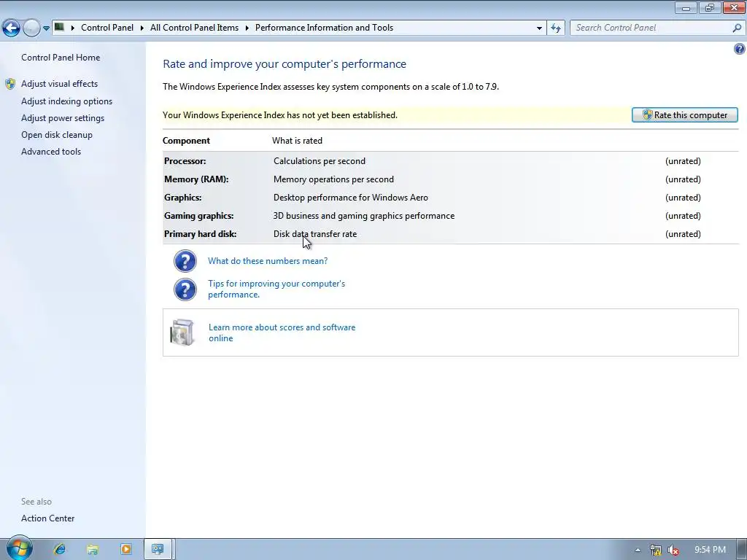The height and width of the screenshot is (560, 747).
Task: Click the Show desktop strip
Action: (x=743, y=550)
